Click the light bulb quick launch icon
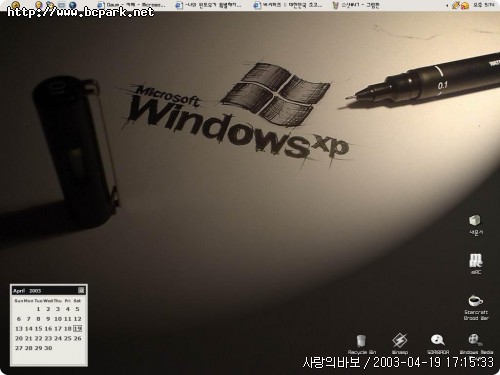The width and height of the screenshot is (500, 375). [x=39, y=5]
